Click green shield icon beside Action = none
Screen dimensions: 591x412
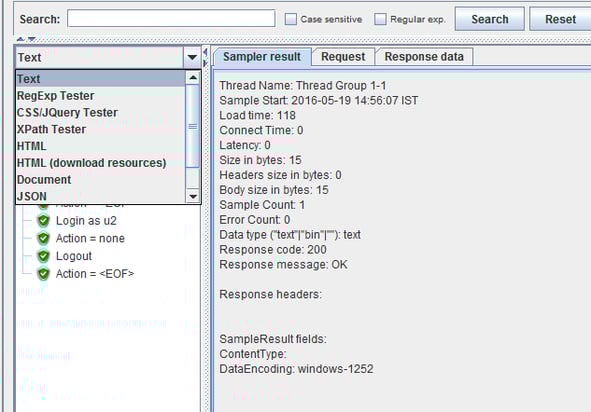coord(43,238)
